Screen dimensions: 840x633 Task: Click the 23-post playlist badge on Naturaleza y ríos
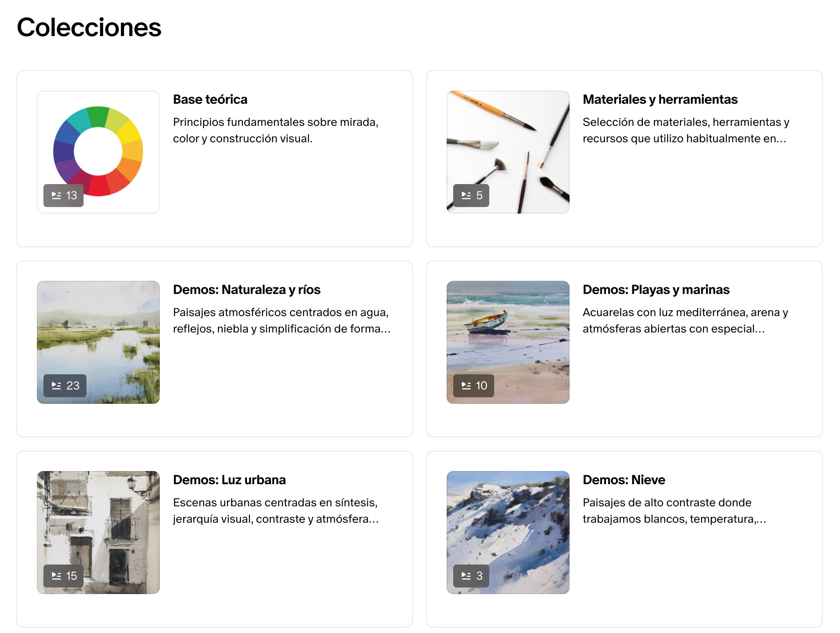click(65, 386)
